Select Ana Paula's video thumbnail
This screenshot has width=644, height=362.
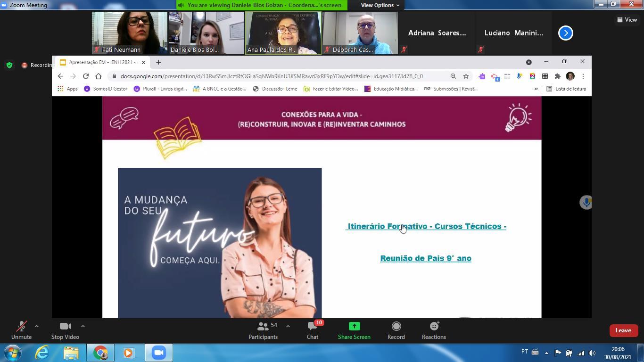tap(283, 33)
